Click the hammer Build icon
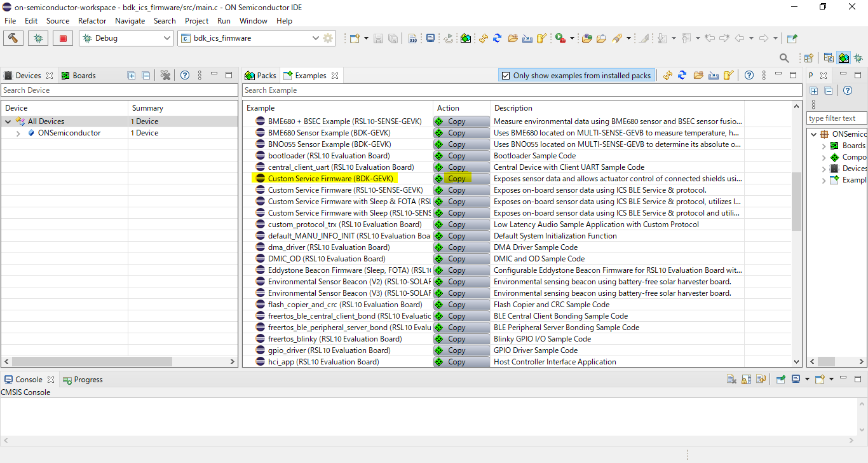 (x=13, y=38)
